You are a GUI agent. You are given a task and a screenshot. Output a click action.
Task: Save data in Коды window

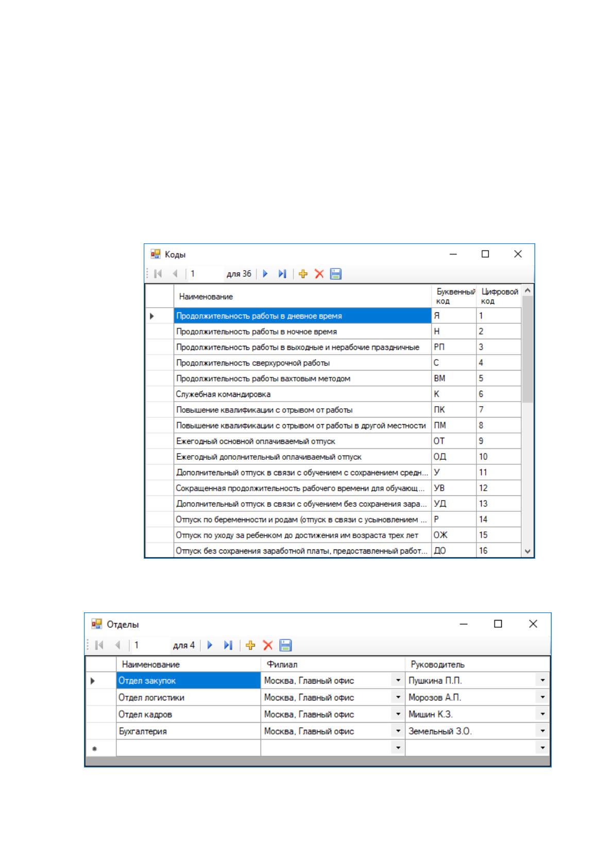(x=336, y=274)
